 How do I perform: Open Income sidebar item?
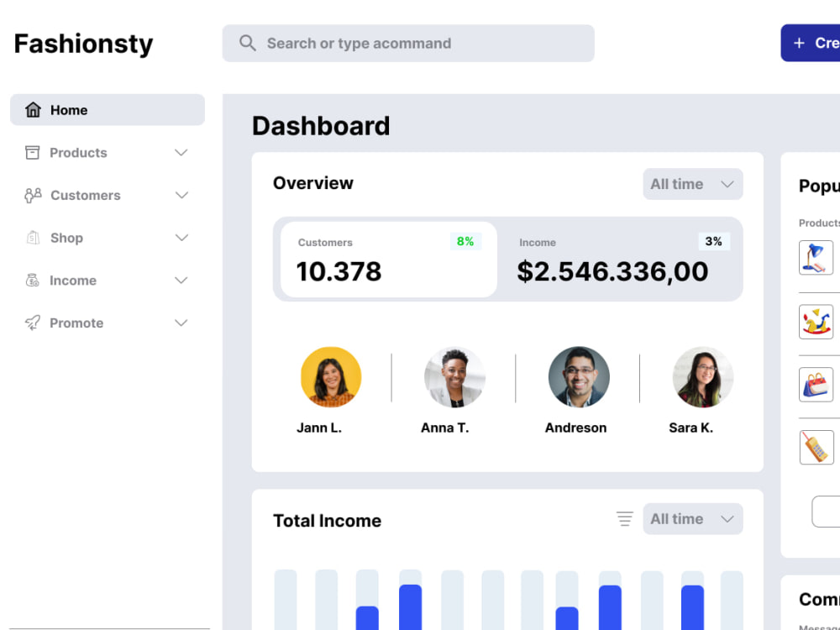108,281
